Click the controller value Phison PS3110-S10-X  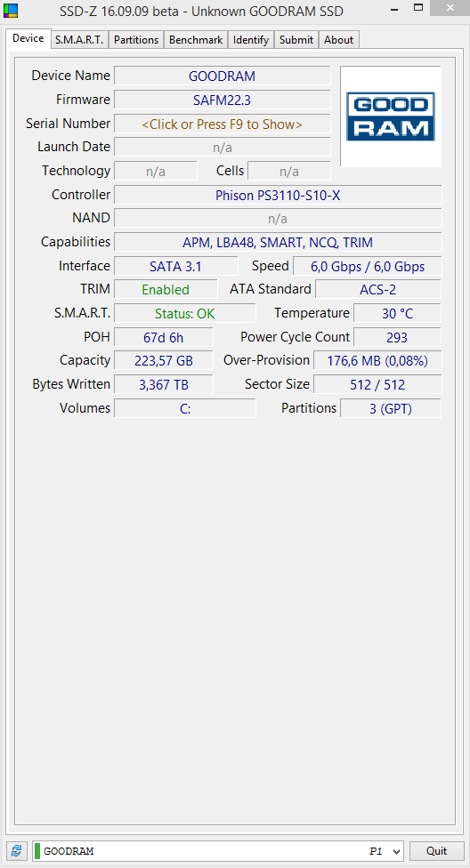click(278, 195)
